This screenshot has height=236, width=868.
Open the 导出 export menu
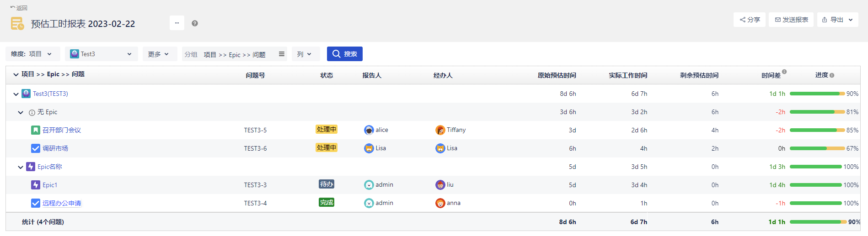[x=837, y=20]
